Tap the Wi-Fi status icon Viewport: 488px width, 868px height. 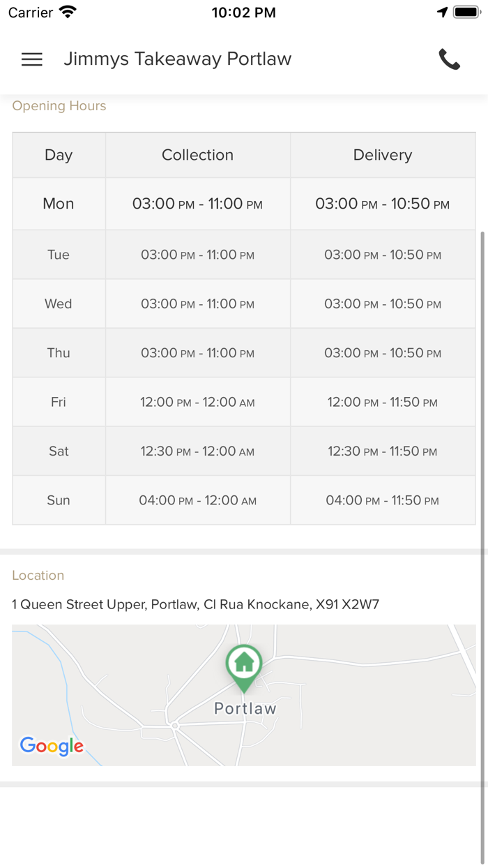pyautogui.click(x=68, y=13)
